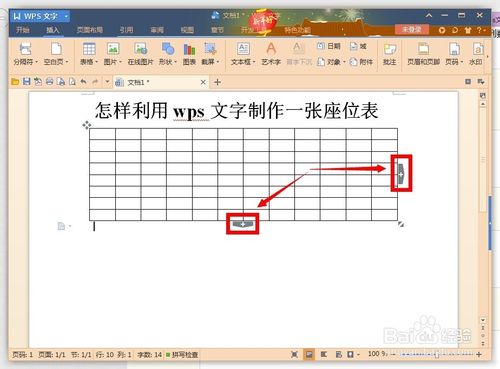The image size is (500, 369).
Task: Click the undo arrow icon
Action: (83, 82)
